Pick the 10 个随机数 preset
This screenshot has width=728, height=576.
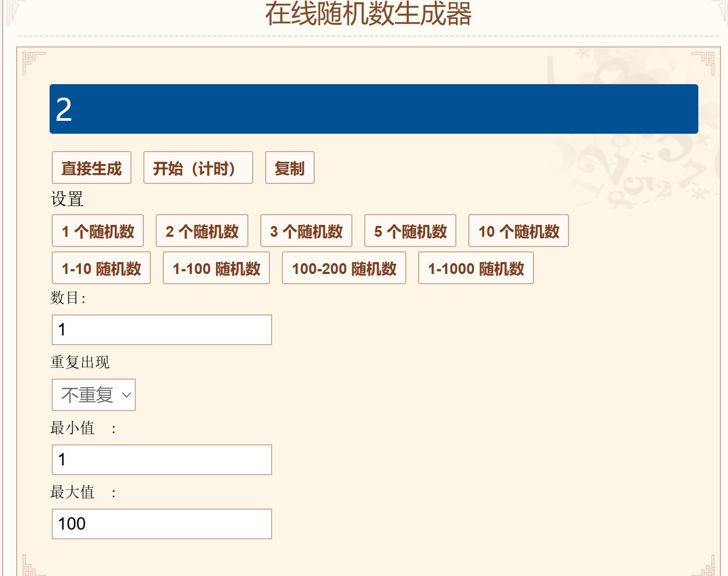click(518, 231)
